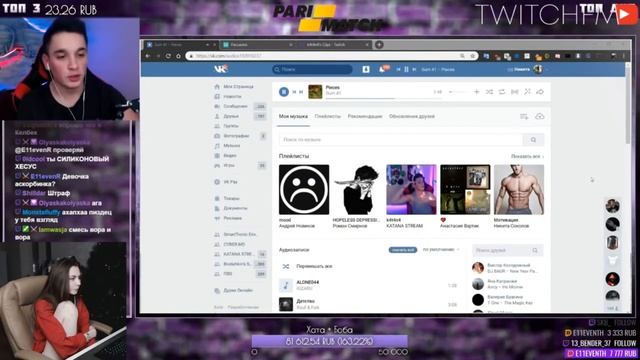Click the header mini-player previous track button

(398, 69)
